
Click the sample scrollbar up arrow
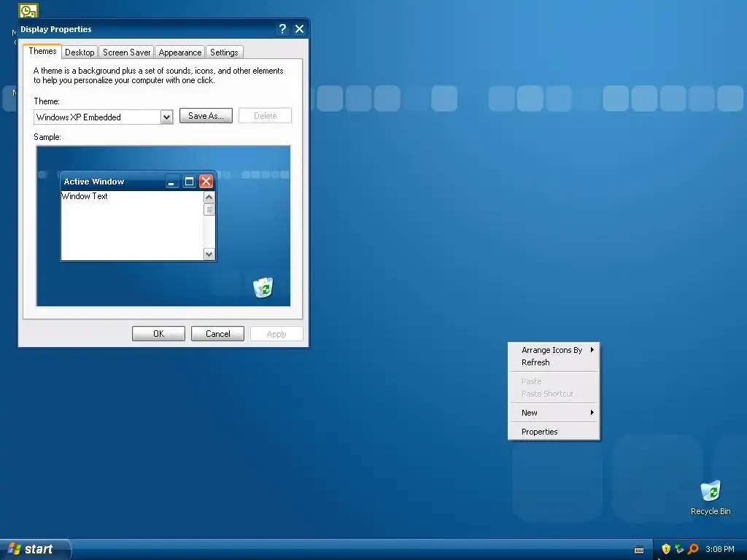209,197
